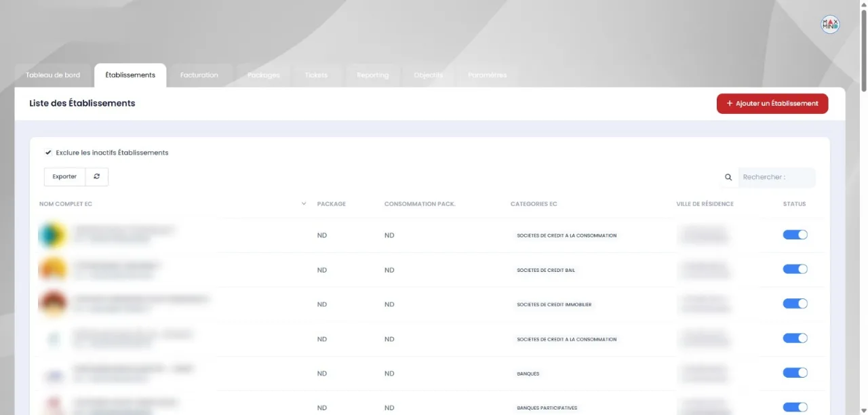The image size is (868, 415).
Task: Switch to the Tableau de bord tab
Action: (x=53, y=75)
